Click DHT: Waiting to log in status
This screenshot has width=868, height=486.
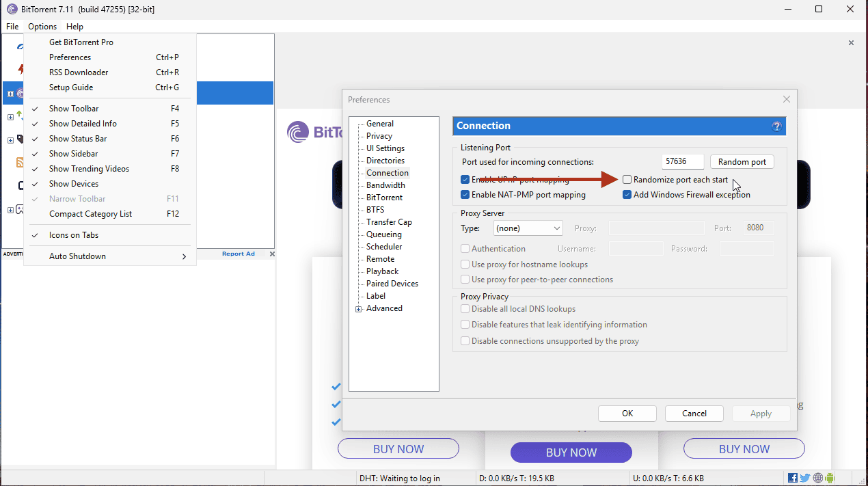tap(400, 478)
